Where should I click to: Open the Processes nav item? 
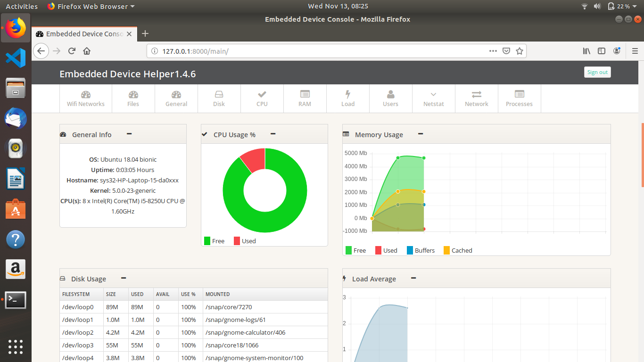click(520, 99)
